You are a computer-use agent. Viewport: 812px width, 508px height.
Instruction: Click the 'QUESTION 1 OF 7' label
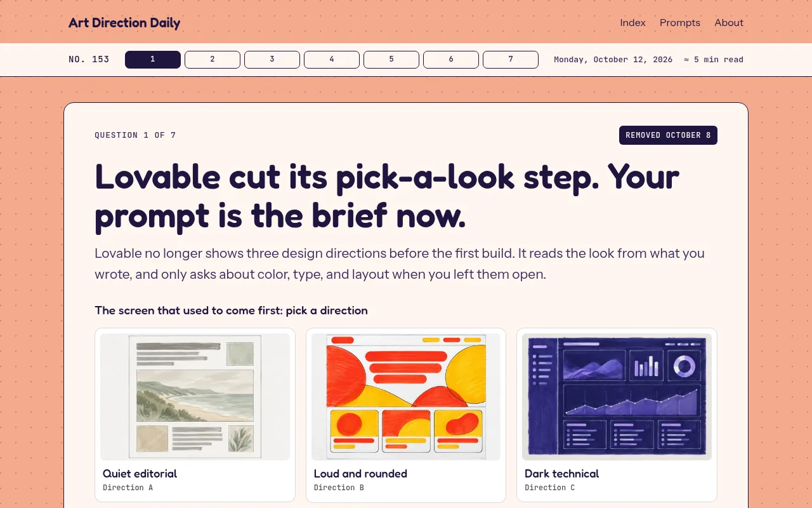tap(135, 135)
